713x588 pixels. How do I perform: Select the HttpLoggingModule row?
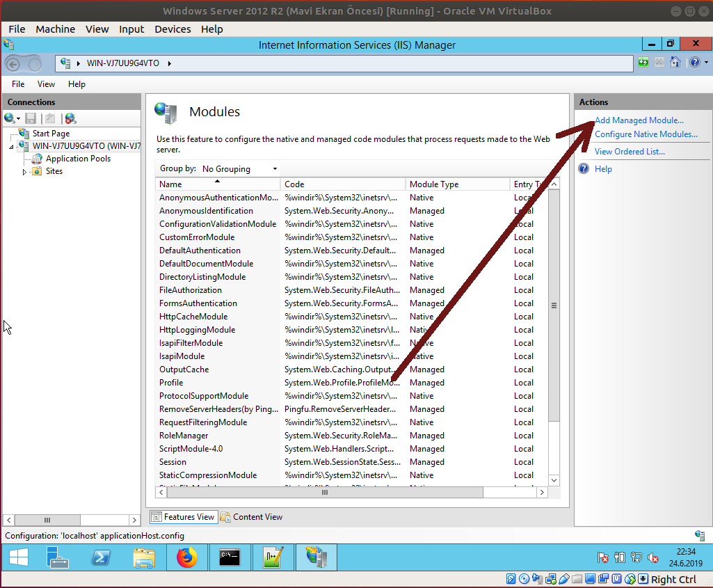pyautogui.click(x=351, y=330)
